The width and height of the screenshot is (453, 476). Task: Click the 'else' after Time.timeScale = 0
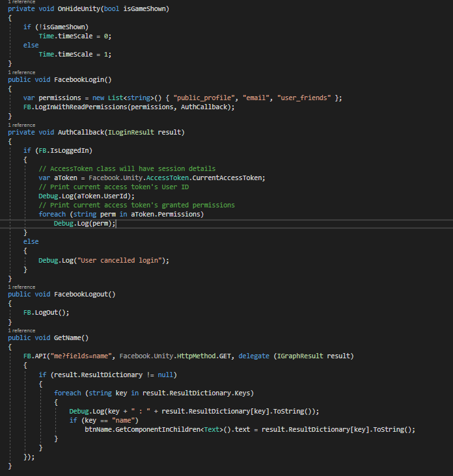click(x=31, y=46)
